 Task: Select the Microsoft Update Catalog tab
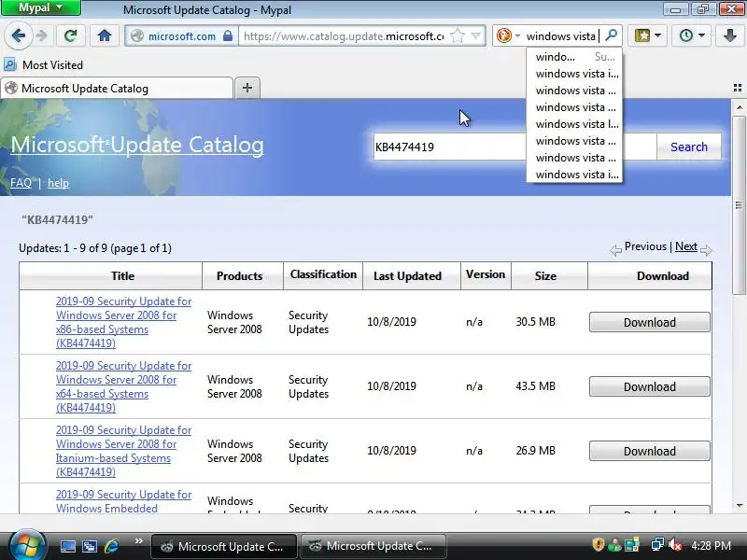(x=118, y=88)
